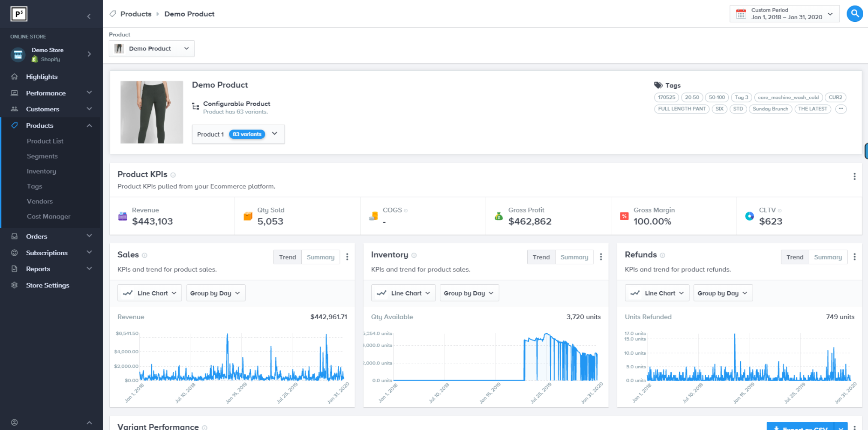
Task: Open the Orders section in the sidebar
Action: pyautogui.click(x=37, y=236)
